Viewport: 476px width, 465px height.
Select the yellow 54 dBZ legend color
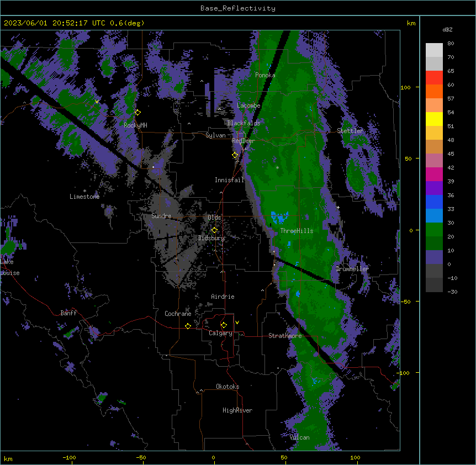click(x=434, y=119)
